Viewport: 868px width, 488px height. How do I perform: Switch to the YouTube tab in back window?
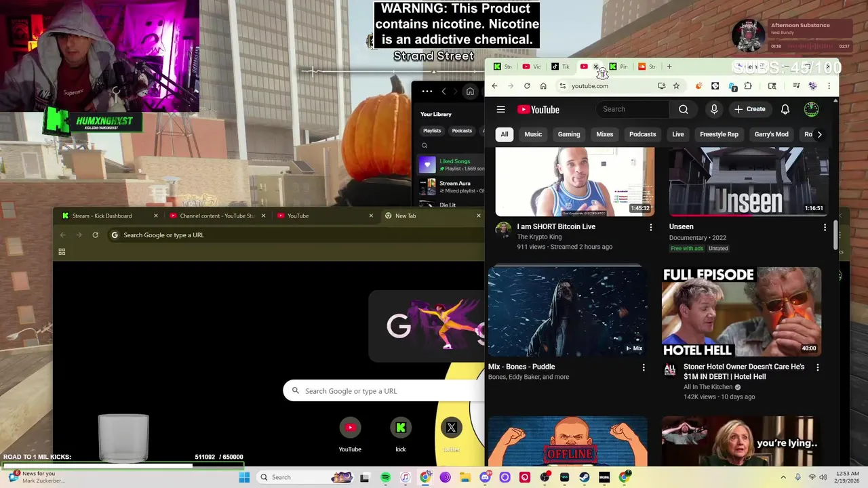[x=325, y=216]
